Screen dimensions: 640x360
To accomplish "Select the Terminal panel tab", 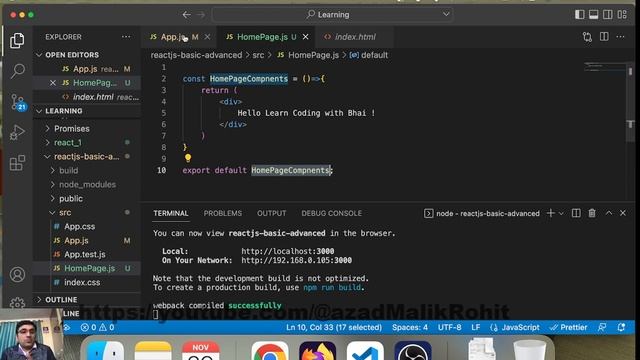I will [x=171, y=213].
